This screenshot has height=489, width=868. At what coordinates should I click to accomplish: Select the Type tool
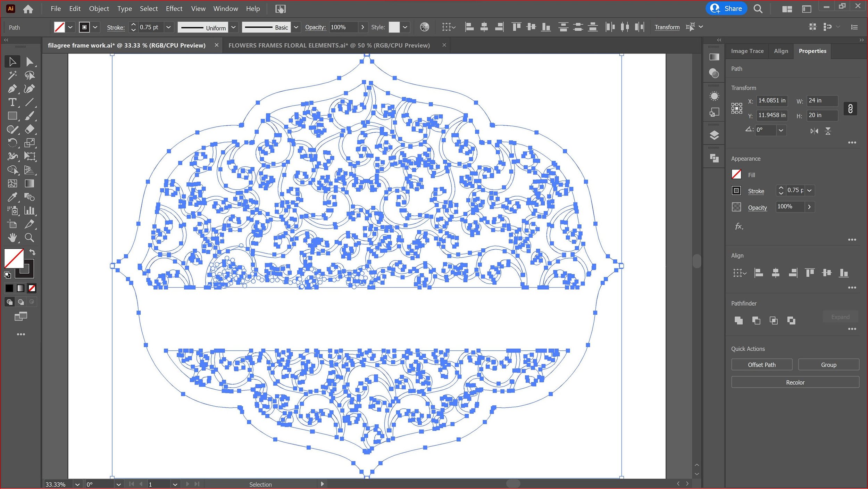(x=12, y=102)
